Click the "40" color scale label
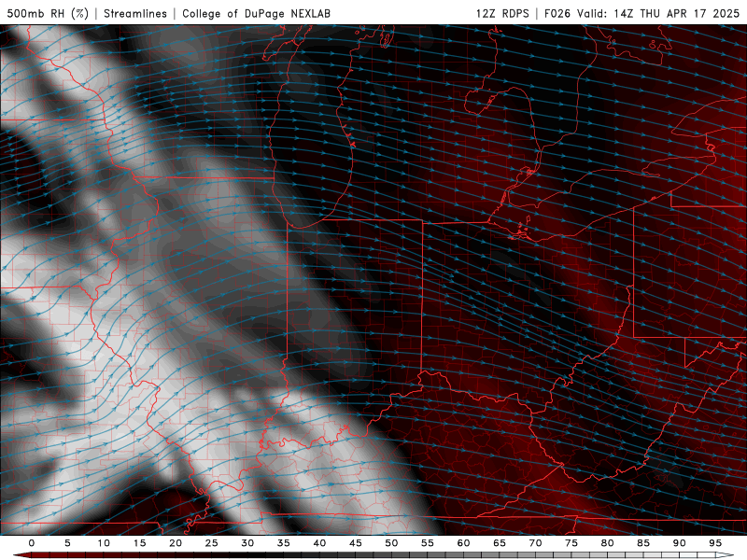 [319, 543]
